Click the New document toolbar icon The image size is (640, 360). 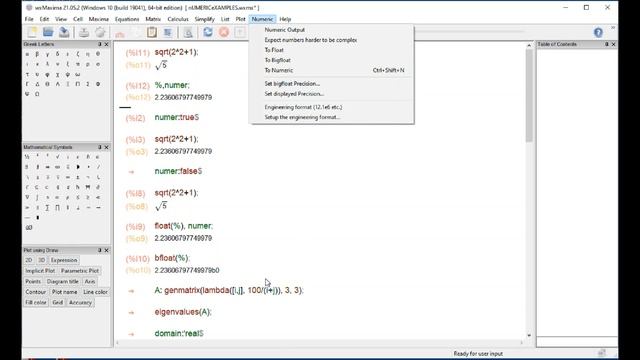32,32
